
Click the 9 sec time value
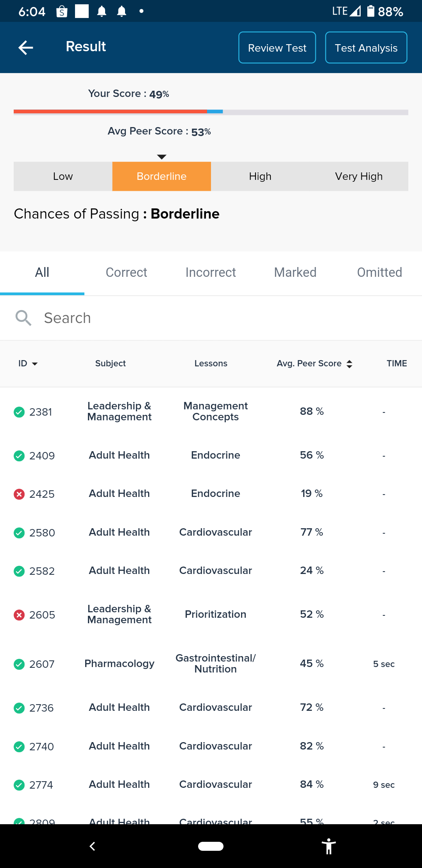(x=384, y=785)
